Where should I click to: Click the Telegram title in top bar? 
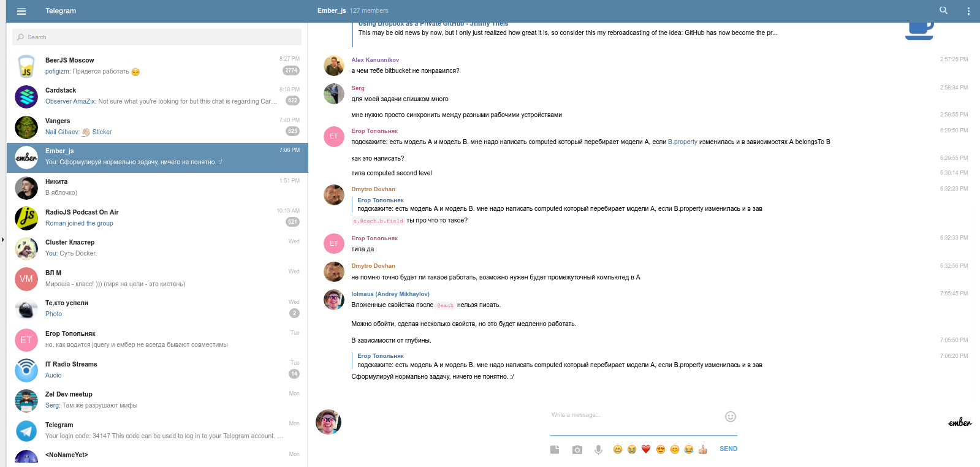(61, 11)
